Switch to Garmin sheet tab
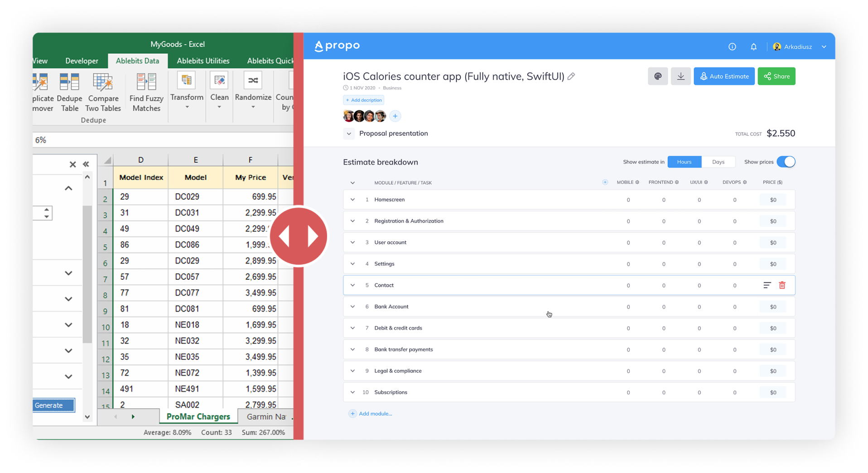 pyautogui.click(x=266, y=416)
